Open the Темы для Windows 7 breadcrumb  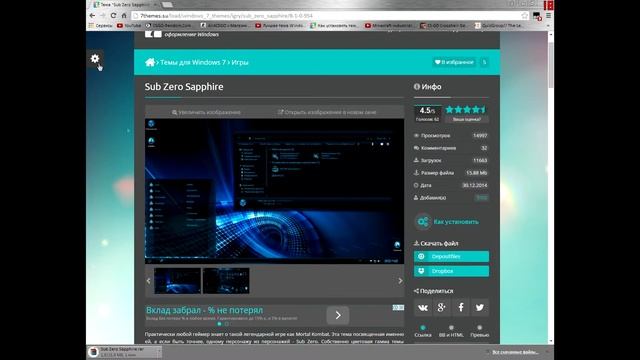[x=193, y=62]
